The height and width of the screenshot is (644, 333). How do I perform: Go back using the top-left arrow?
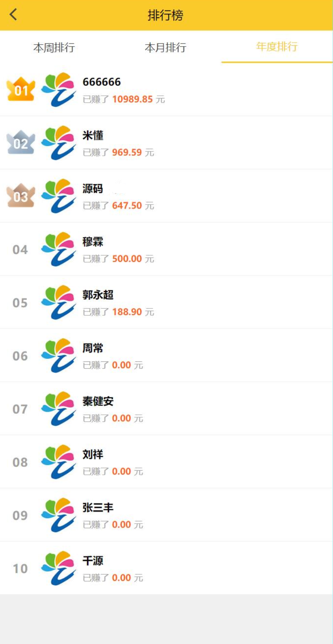(13, 15)
